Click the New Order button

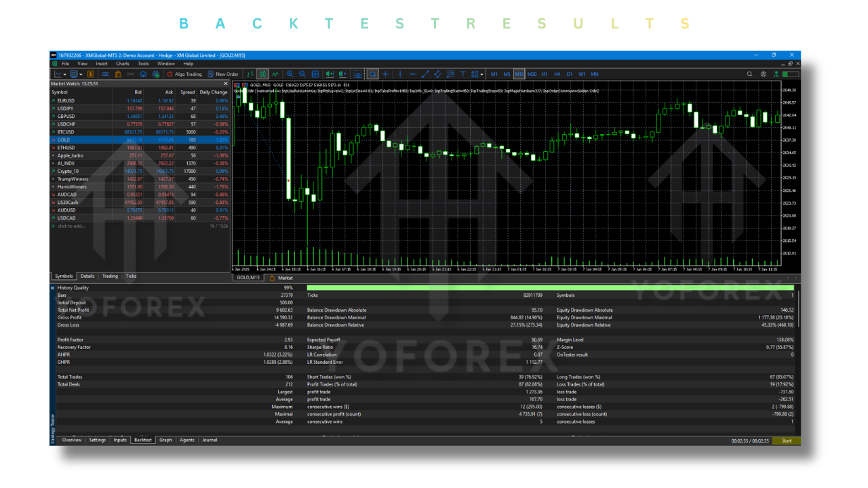[x=223, y=74]
